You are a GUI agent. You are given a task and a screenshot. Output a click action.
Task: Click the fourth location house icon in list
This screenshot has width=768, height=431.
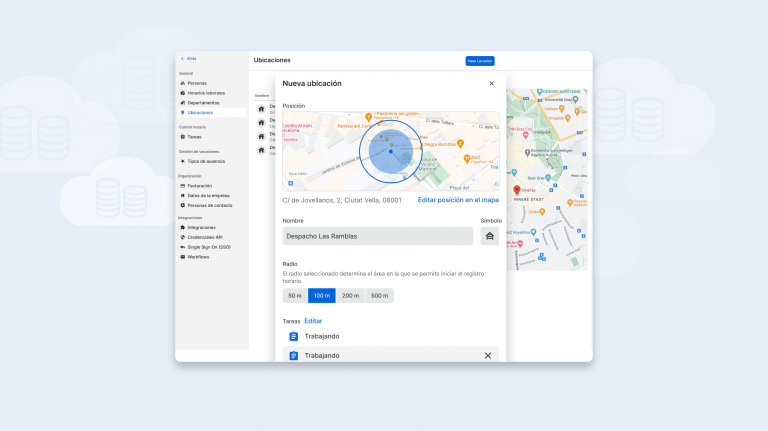click(261, 150)
